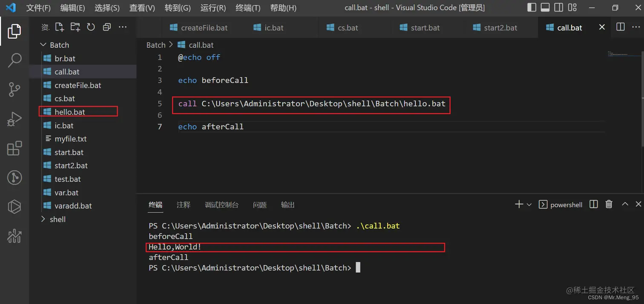Screen dimensions: 644x304
Task: Refresh the explorer file list
Action: pyautogui.click(x=91, y=27)
